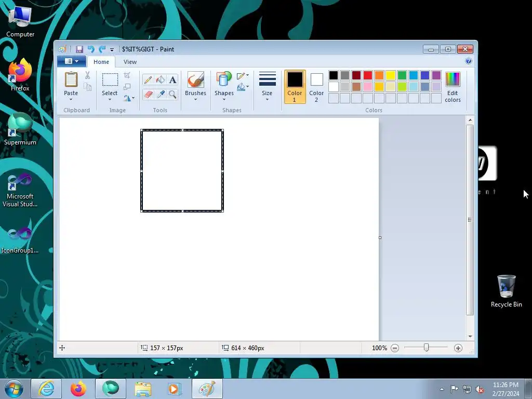Click the Paint icon in title bar

[x=62, y=49]
